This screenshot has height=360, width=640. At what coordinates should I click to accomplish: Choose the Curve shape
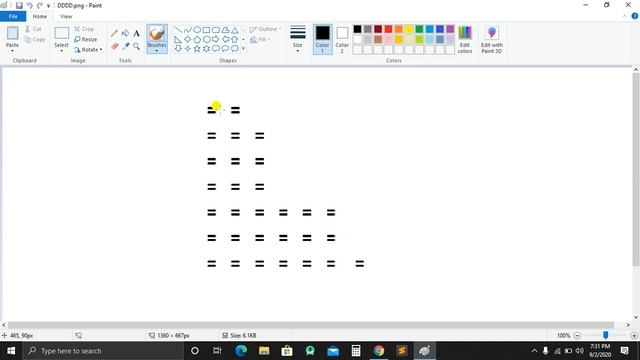(x=187, y=30)
